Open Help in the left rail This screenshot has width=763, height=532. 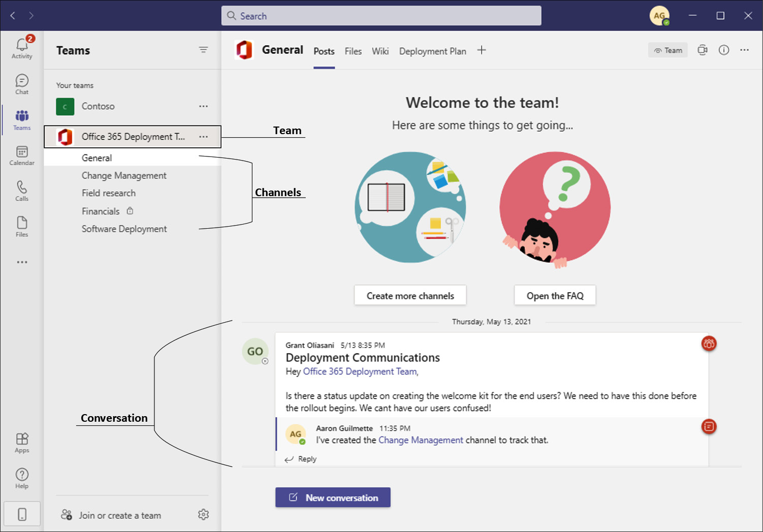tap(22, 478)
